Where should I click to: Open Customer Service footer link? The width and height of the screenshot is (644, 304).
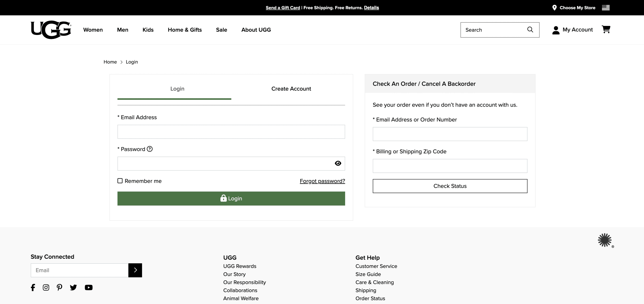pyautogui.click(x=376, y=266)
